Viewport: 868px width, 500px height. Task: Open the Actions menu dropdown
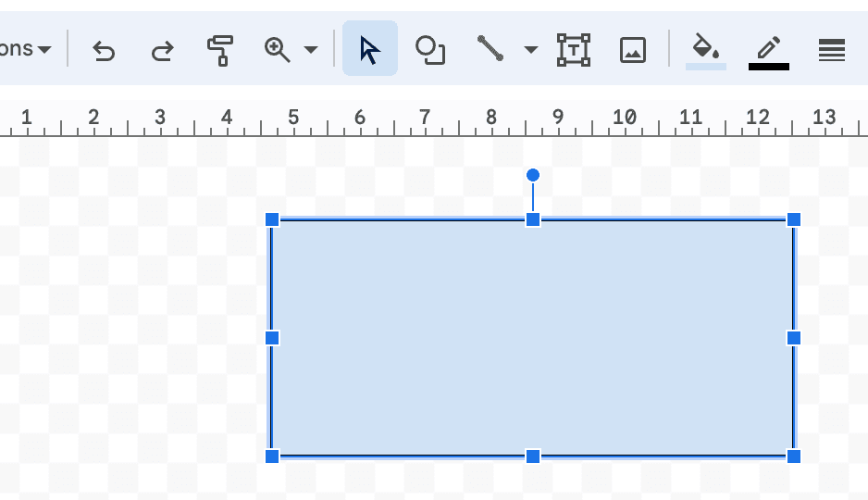[x=26, y=49]
